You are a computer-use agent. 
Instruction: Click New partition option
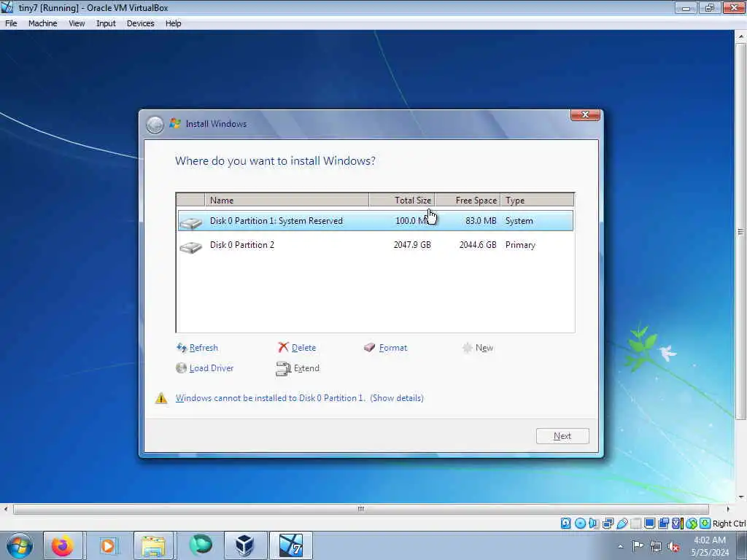point(478,348)
